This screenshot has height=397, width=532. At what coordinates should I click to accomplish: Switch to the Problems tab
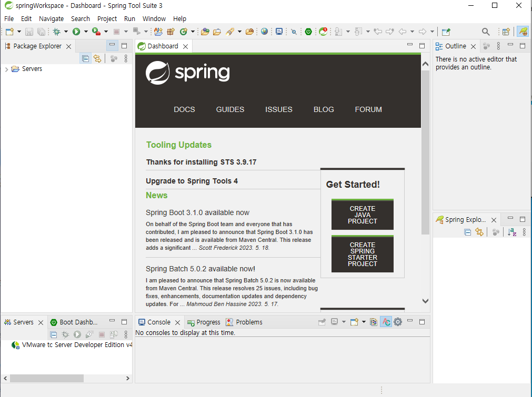click(x=244, y=322)
